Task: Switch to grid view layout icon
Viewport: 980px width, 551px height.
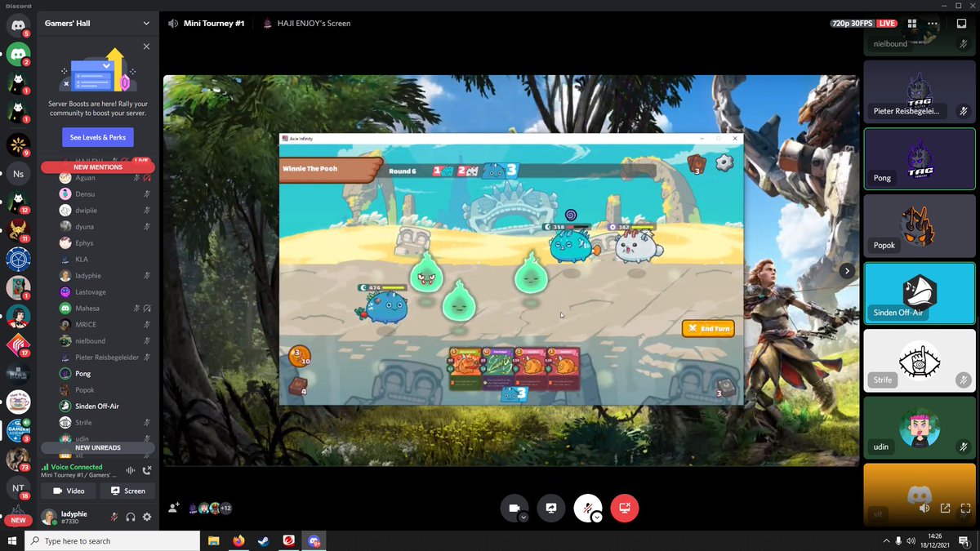Action: [x=911, y=24]
